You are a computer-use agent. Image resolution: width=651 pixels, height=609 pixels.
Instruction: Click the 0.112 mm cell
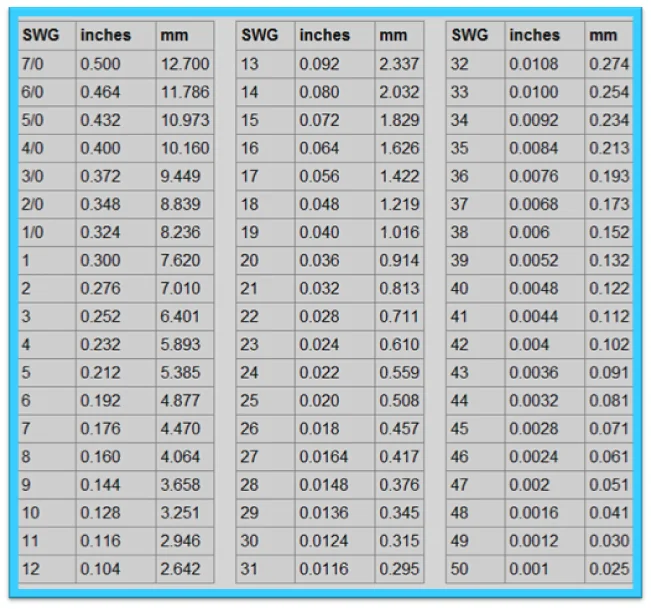click(x=609, y=317)
